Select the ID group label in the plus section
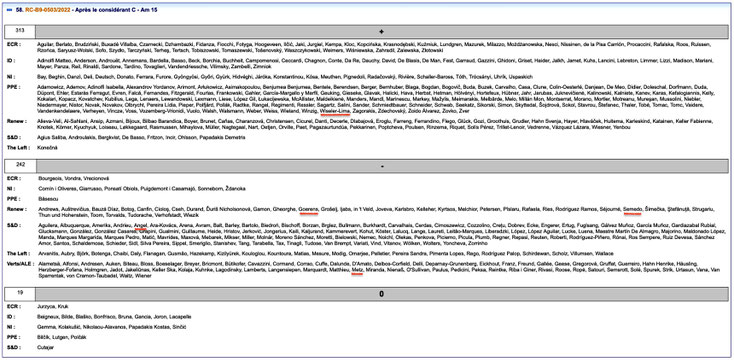 (11, 60)
